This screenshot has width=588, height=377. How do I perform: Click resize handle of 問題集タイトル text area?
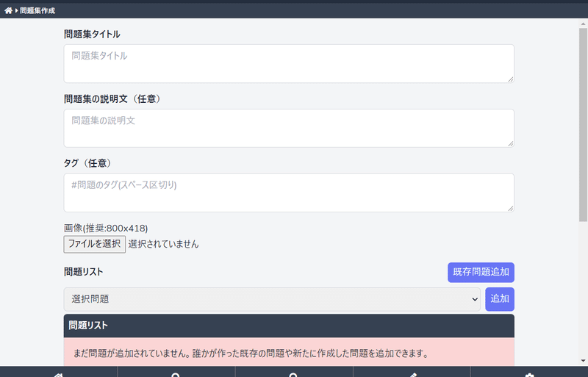click(x=511, y=79)
